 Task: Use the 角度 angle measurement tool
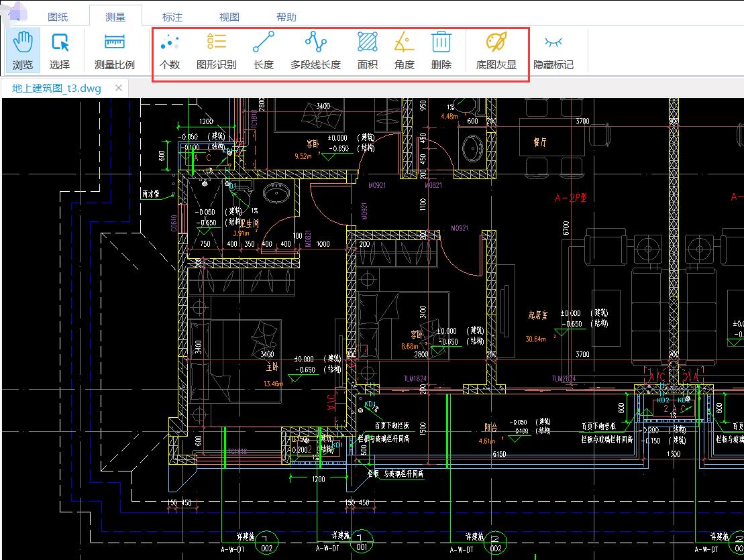404,50
